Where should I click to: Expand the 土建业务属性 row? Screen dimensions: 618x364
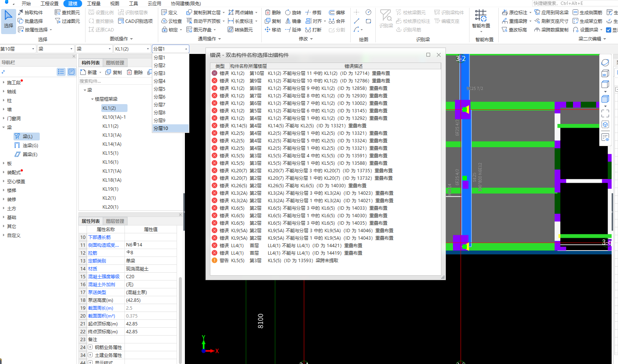tap(90, 355)
